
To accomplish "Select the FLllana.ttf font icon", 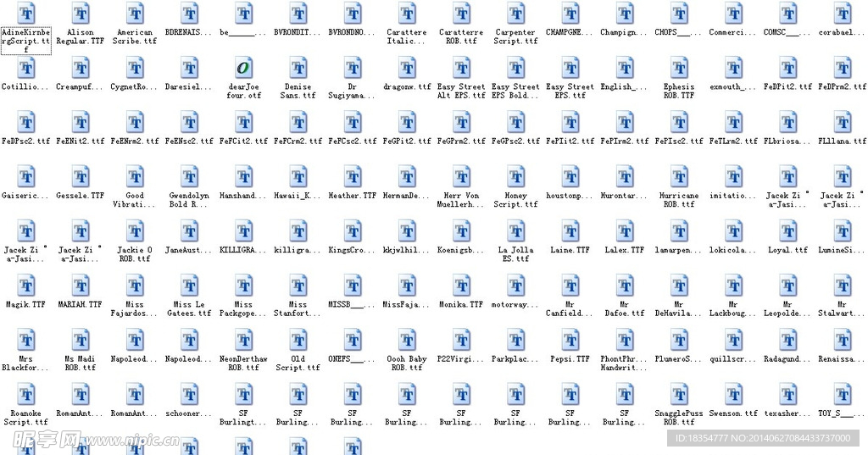I will coord(843,122).
